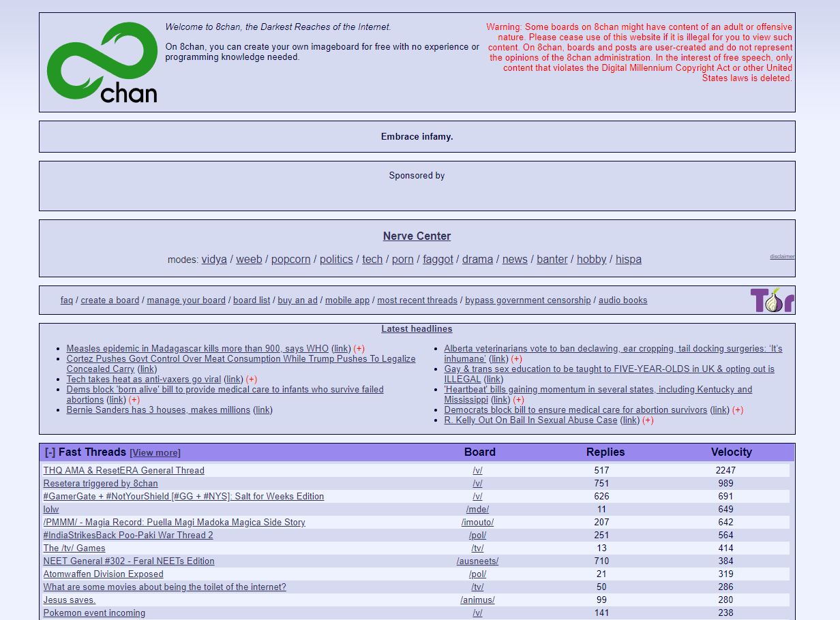
Task: Switch to hispa mode
Action: click(x=629, y=260)
